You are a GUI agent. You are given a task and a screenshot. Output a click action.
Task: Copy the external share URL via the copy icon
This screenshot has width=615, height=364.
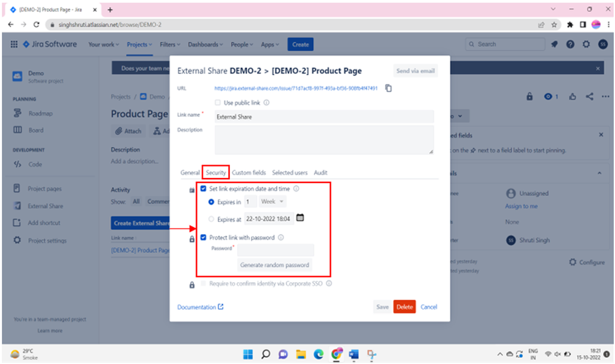(388, 88)
